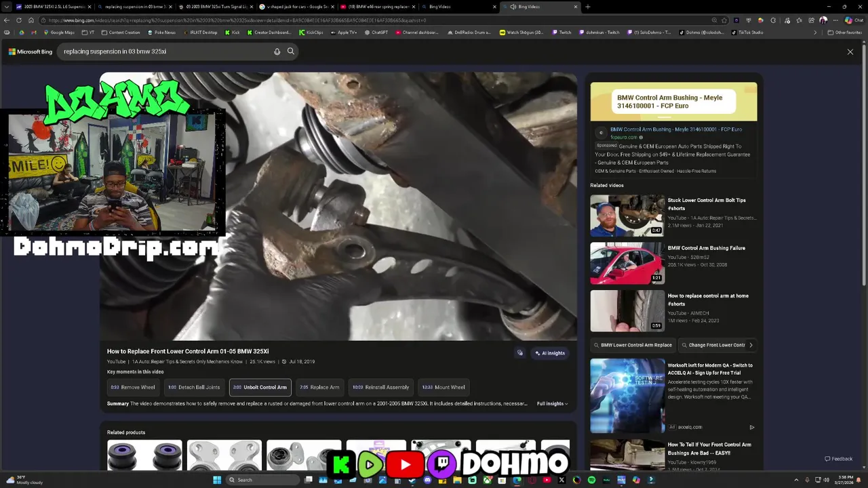Open the Kick bookmark

(232, 33)
